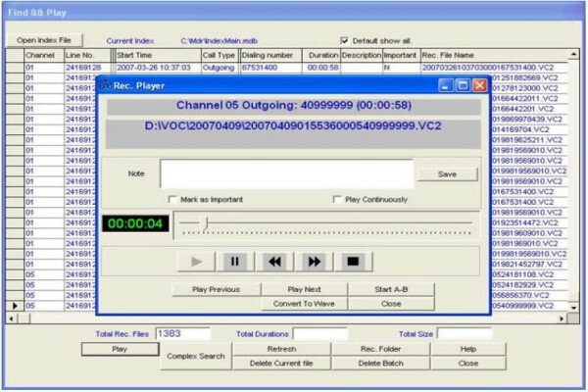The image size is (588, 392).
Task: Stop the recording playback
Action: pyautogui.click(x=353, y=261)
